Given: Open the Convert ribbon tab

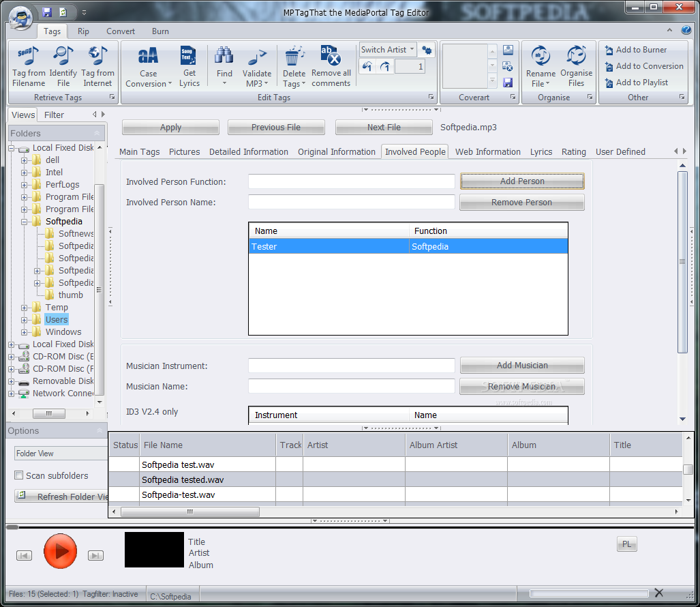Looking at the screenshot, I should pyautogui.click(x=121, y=31).
